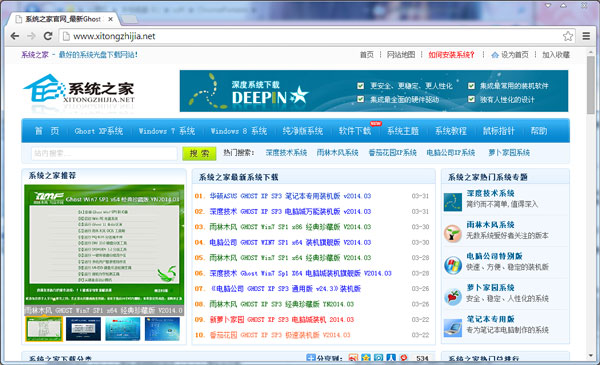
Task: Open item 09 新萝卜家园 GHOST XP SP3
Action: click(x=282, y=319)
